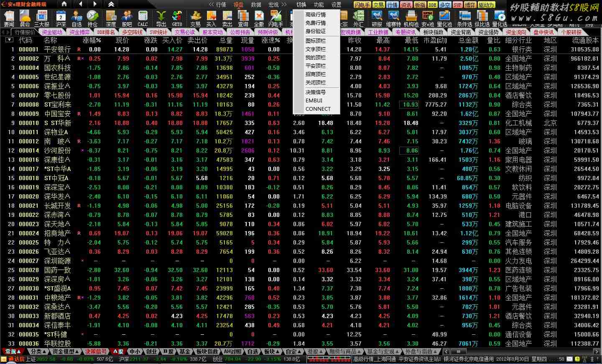
Task: Click the 买入 buy icon
Action: click(211, 19)
